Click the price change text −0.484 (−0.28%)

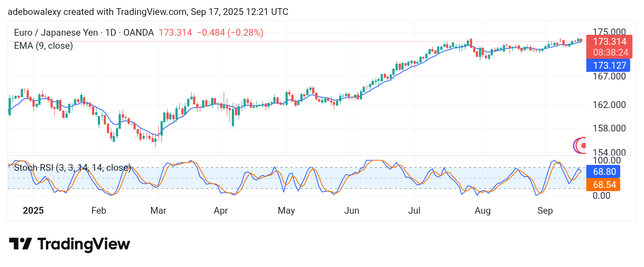(230, 33)
